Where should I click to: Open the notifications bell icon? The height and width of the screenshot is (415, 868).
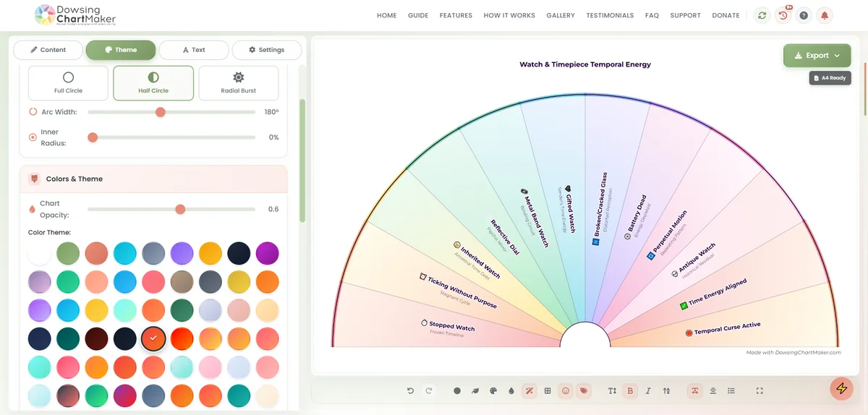(825, 15)
